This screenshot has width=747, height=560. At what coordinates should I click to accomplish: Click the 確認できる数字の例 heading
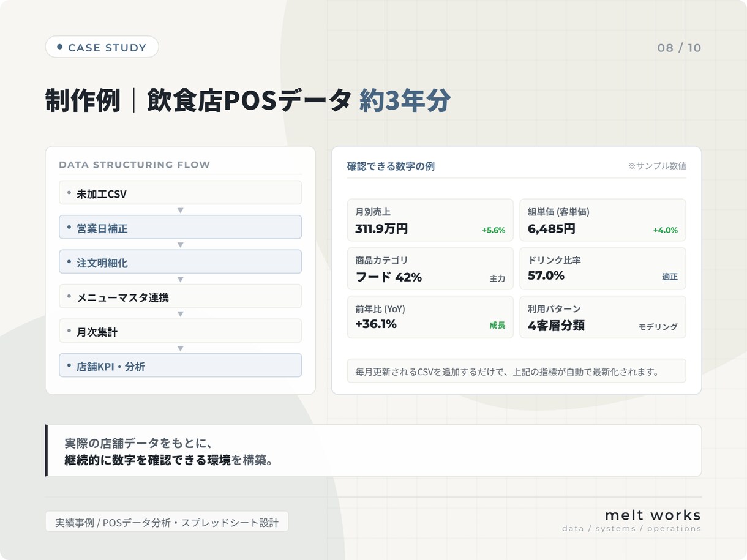click(391, 166)
